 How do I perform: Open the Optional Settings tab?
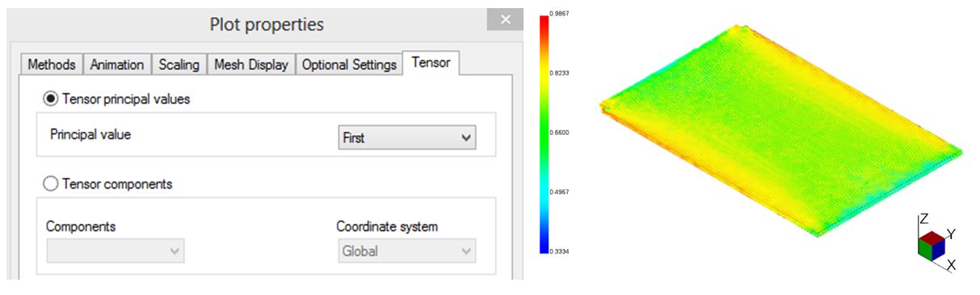(x=349, y=65)
